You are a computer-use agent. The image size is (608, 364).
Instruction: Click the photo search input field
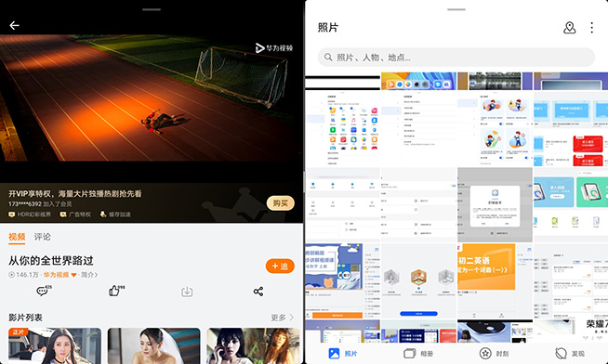[456, 58]
